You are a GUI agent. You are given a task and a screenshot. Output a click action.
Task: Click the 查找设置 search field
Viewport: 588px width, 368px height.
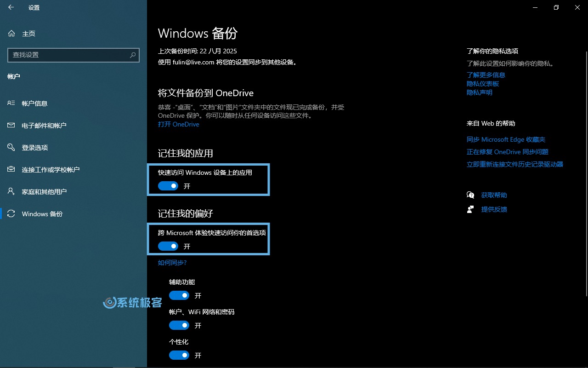pyautogui.click(x=73, y=55)
